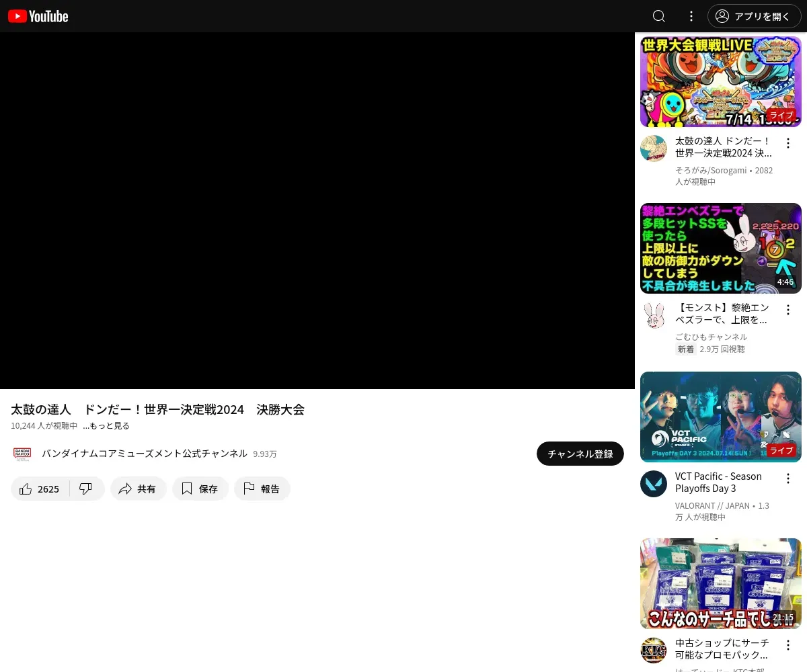
Task: Click VALORANT // JAPAN channel name text
Action: [712, 506]
